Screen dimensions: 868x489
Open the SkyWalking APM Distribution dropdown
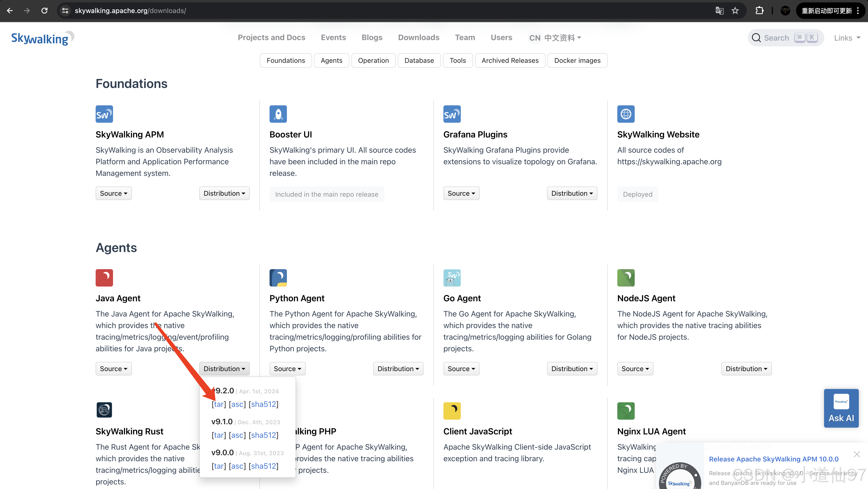click(224, 193)
